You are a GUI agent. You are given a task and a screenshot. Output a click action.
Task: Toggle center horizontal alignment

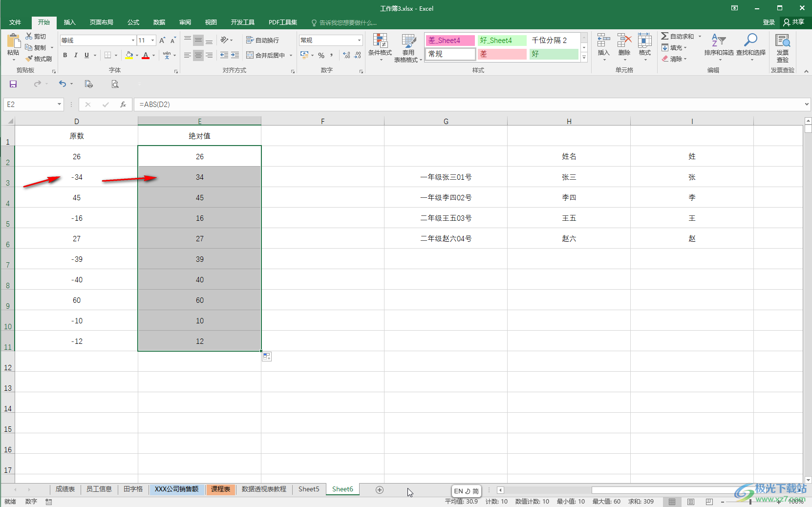[x=198, y=55]
